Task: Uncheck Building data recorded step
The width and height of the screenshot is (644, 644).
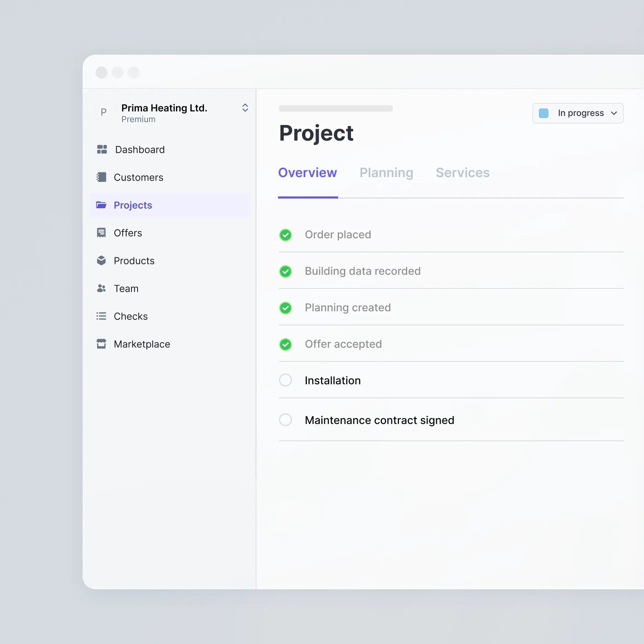Action: coord(286,272)
